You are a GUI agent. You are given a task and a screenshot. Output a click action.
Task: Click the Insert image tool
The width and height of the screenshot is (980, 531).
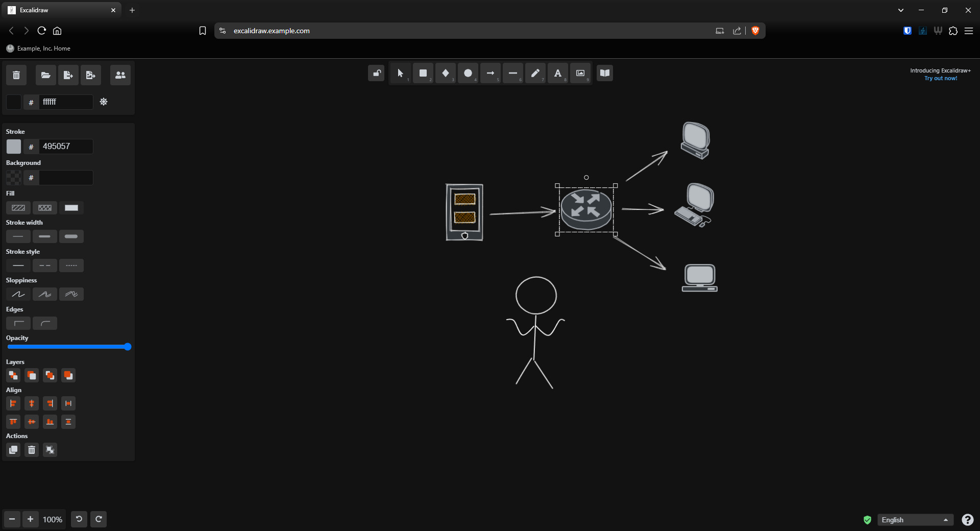pyautogui.click(x=580, y=74)
